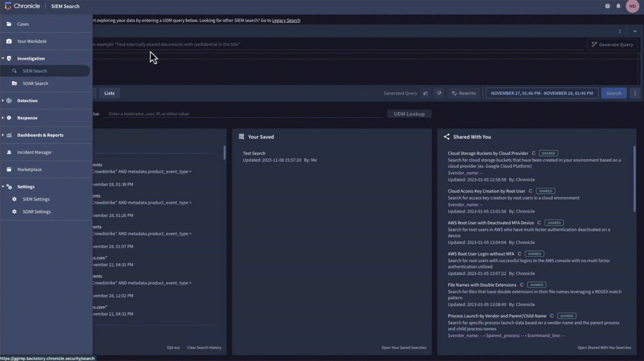Open the MD user avatar menu
The height and width of the screenshot is (361, 644).
coord(632,6)
